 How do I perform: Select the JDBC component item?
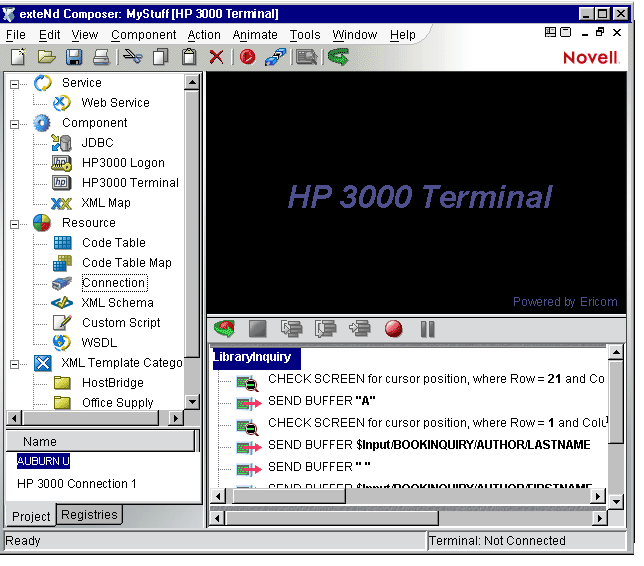coord(97,143)
